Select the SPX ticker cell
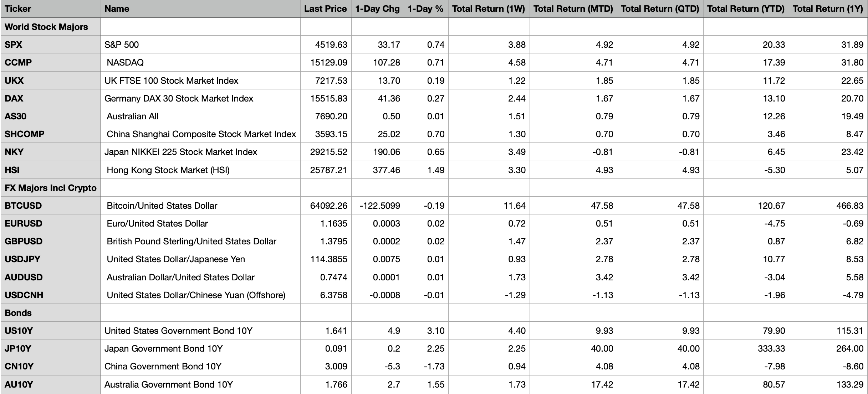Viewport: 868px width, 394px height. 51,45
